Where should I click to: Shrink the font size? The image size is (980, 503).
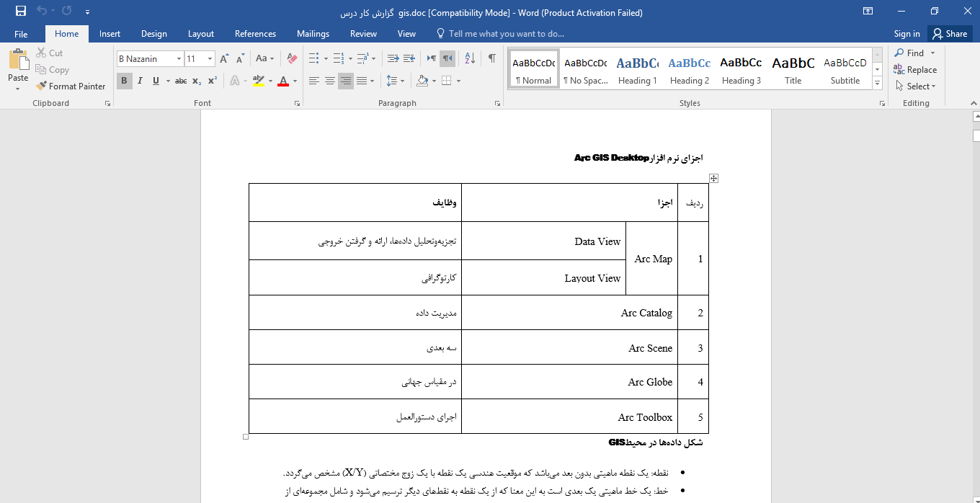(x=240, y=58)
